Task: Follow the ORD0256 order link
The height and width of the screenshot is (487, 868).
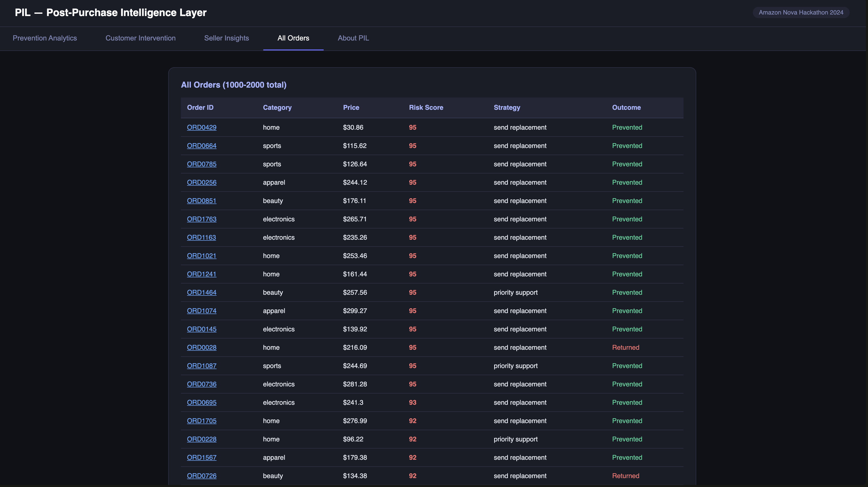Action: (202, 183)
